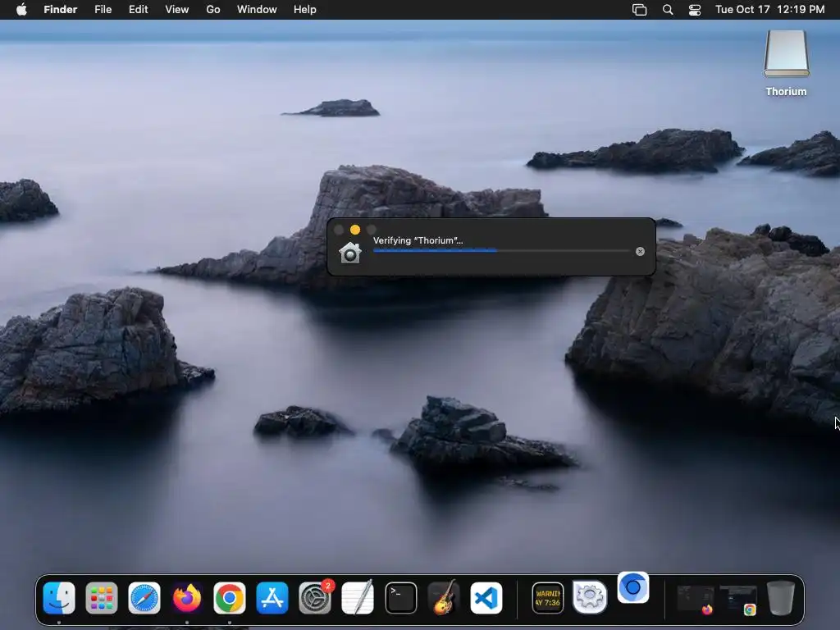Viewport: 840px width, 630px height.
Task: Open the Edit menu
Action: (138, 10)
